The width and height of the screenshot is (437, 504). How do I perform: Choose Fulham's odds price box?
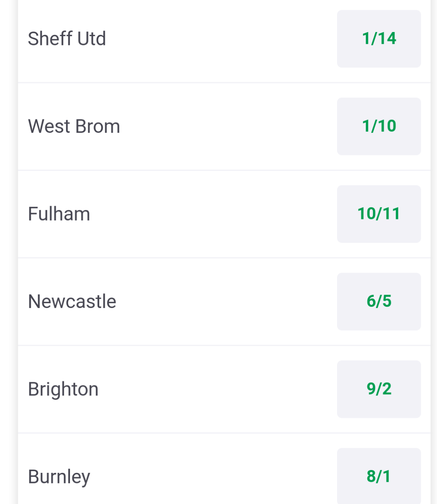coord(379,214)
